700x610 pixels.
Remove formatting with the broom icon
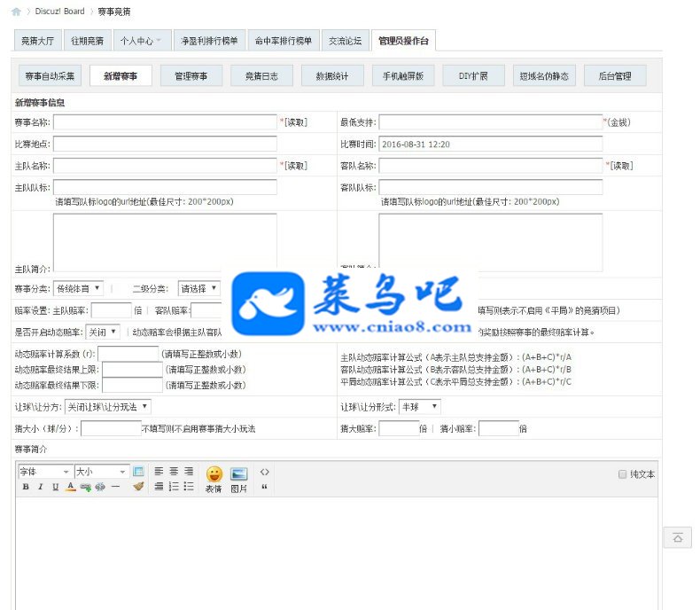[138, 487]
